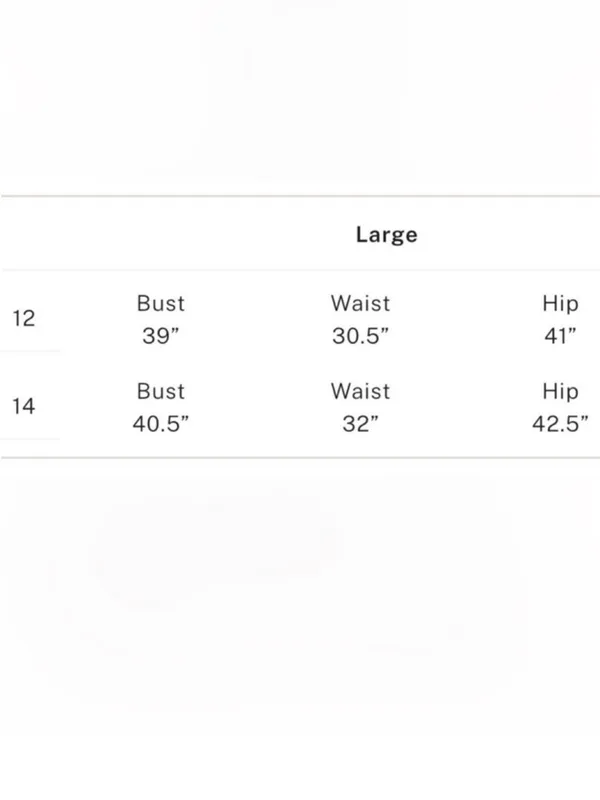Click the divider line below size 14 row

[x=300, y=458]
